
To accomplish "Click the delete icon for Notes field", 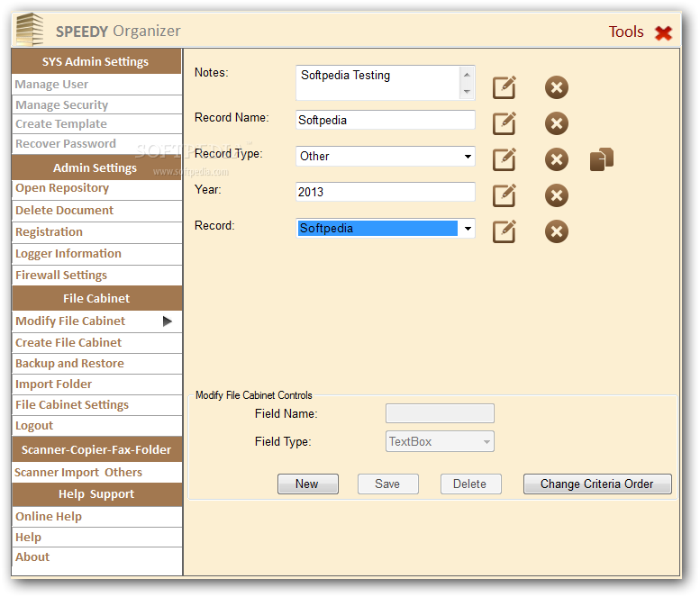I will (x=556, y=87).
